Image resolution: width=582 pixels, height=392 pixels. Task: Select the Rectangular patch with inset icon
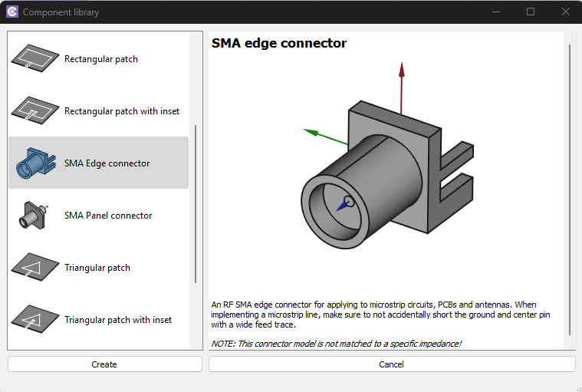[x=35, y=110]
